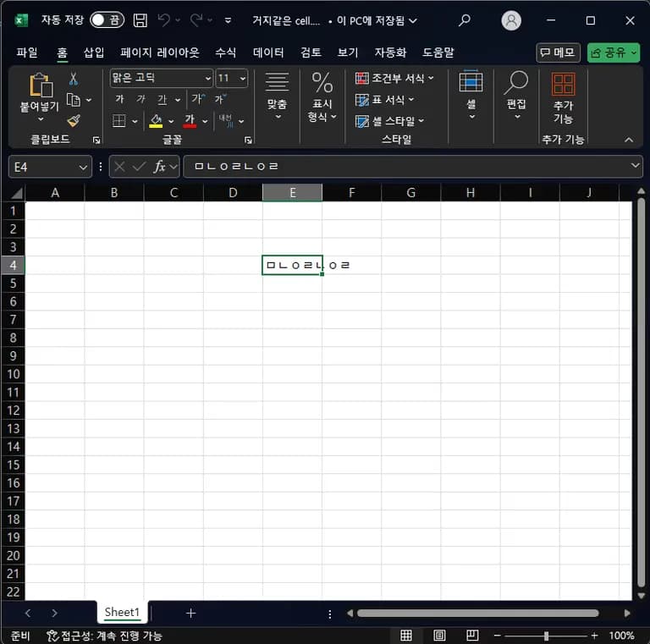
Task: Open the 표 서식 table format menu
Action: tap(384, 100)
